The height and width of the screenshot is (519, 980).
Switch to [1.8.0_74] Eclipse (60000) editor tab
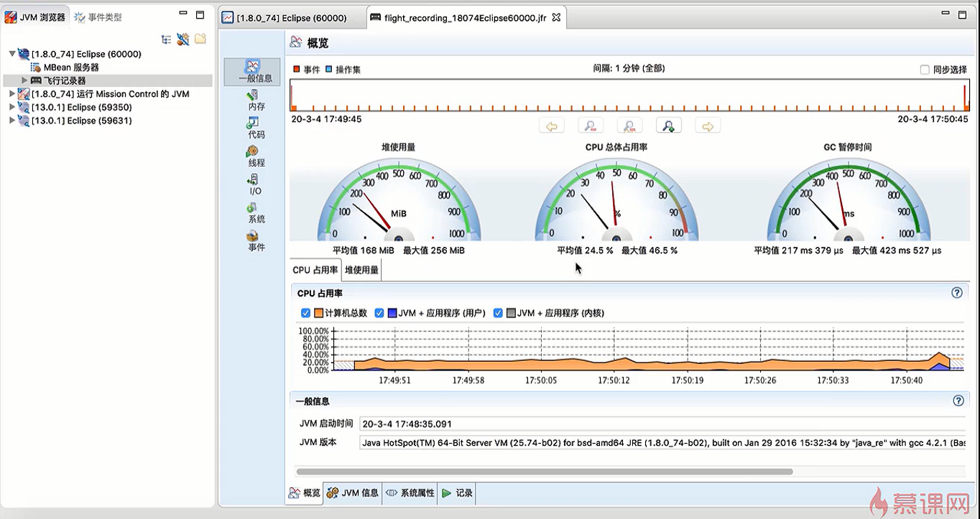[x=285, y=17]
